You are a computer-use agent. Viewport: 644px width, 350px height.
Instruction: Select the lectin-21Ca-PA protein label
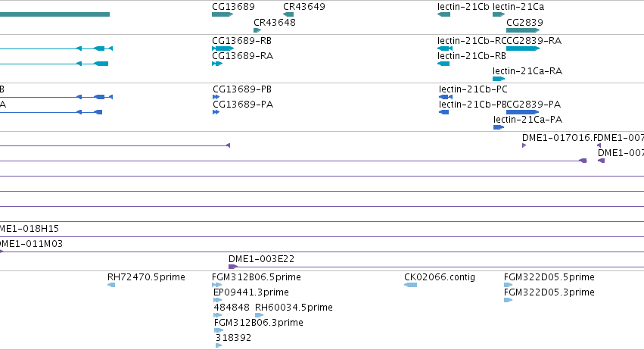(x=527, y=119)
